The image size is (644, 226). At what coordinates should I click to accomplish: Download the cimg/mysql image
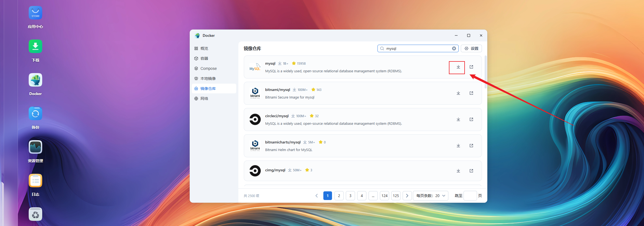coord(458,171)
